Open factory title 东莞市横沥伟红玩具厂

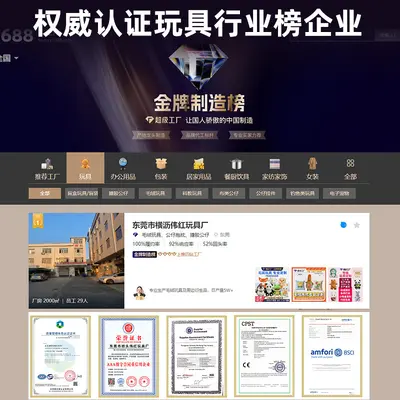[170, 225]
